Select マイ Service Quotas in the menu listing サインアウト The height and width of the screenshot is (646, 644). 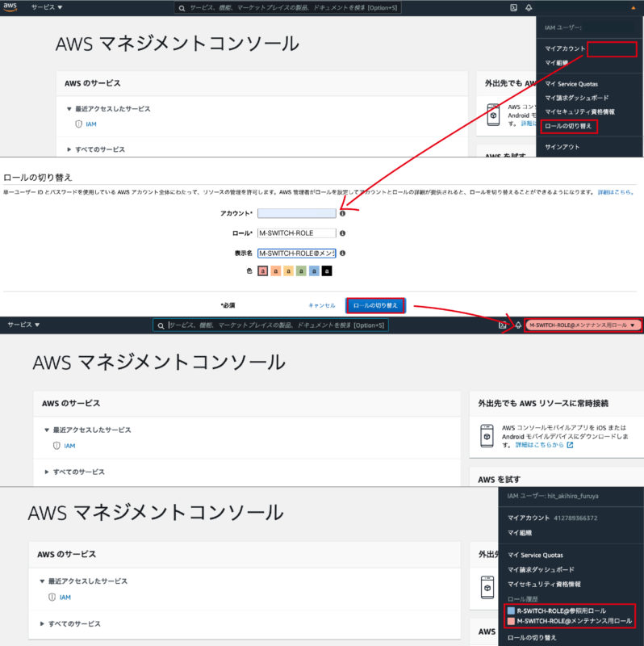point(571,84)
